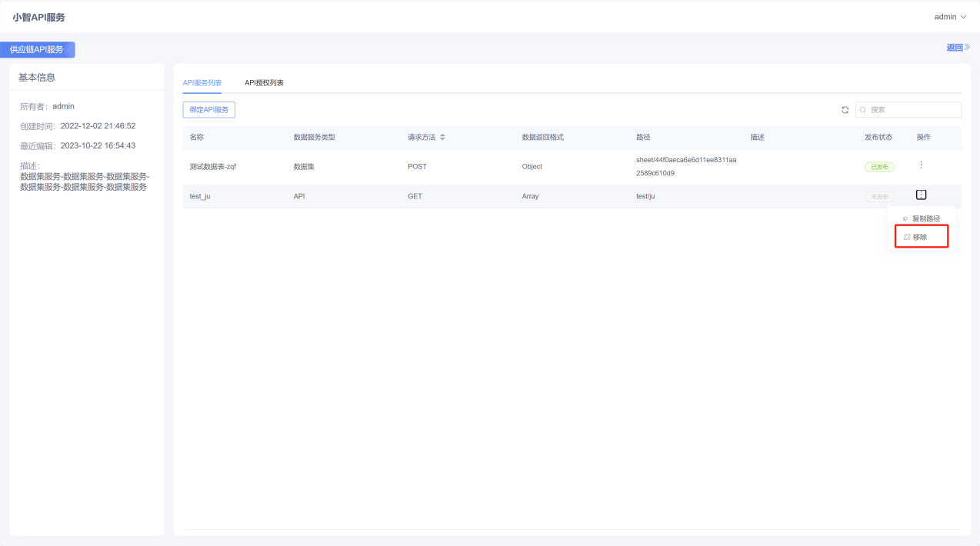Click the path cell test/ju
The image size is (980, 546).
645,196
